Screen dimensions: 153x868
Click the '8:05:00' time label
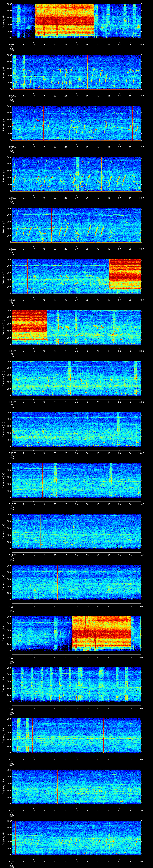[12, 249]
